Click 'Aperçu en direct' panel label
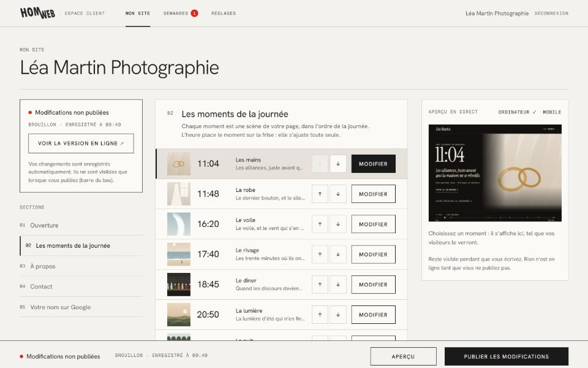Image resolution: width=588 pixels, height=368 pixels. (453, 112)
